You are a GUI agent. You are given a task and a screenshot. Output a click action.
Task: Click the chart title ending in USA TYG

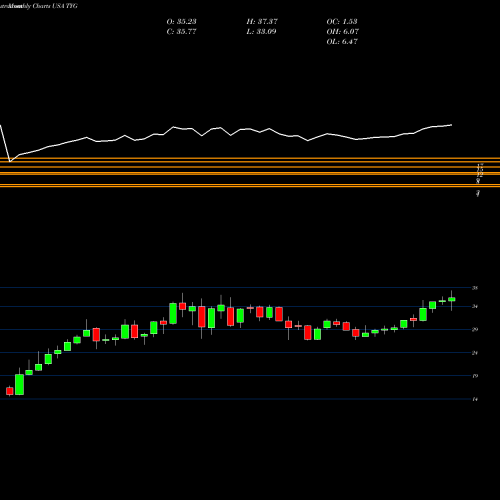(39, 6)
